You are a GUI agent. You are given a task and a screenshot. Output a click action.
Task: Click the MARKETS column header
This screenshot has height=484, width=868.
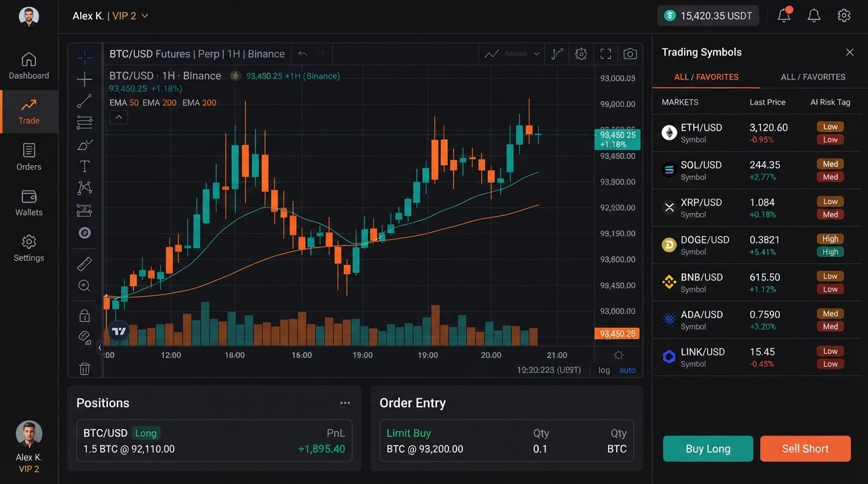pyautogui.click(x=680, y=102)
